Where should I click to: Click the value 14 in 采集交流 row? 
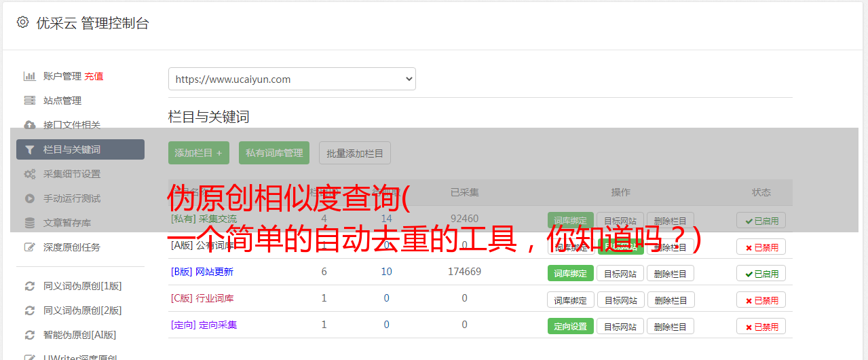point(386,219)
